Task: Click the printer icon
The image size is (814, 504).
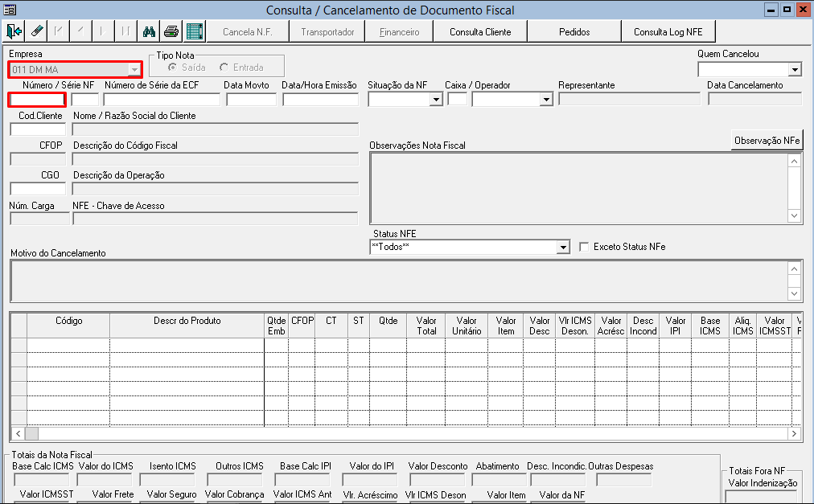Action: (171, 31)
